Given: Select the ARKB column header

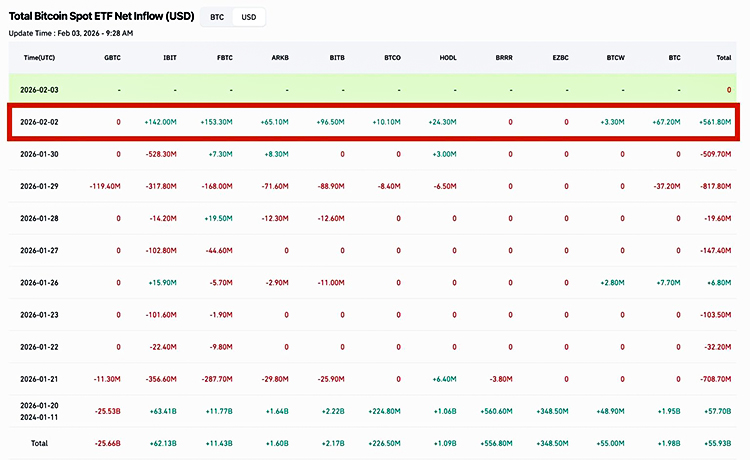Looking at the screenshot, I should click(280, 59).
